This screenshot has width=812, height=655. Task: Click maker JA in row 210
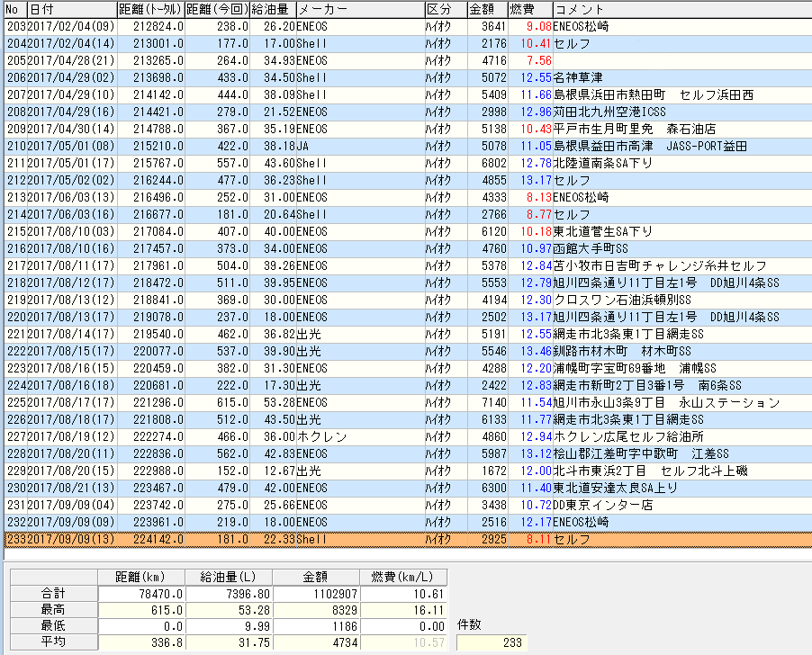click(302, 146)
